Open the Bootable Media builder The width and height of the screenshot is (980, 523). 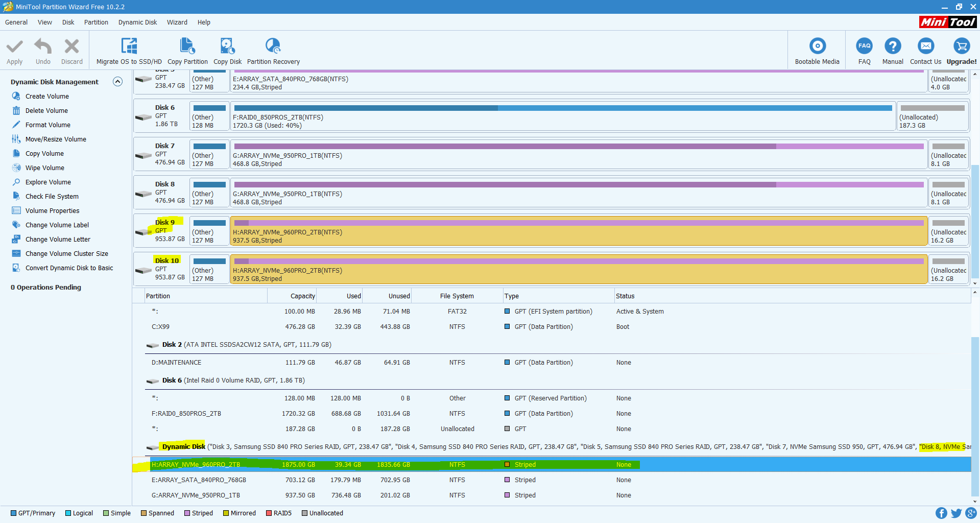click(817, 51)
